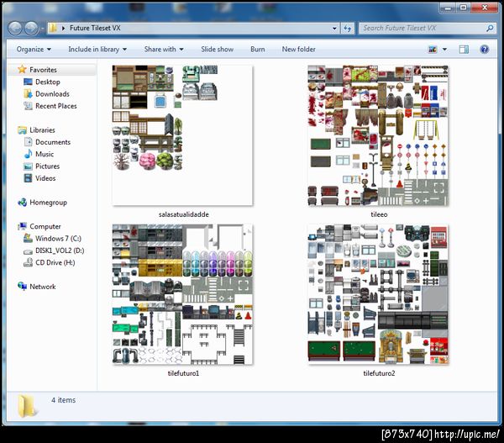
Task: Open the Organize menu
Action: point(34,50)
